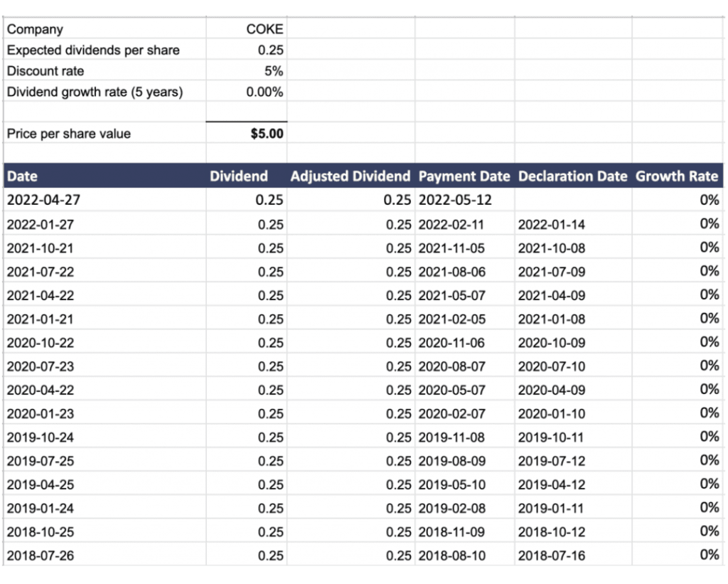Click the $5.00 price per share cell
The width and height of the screenshot is (728, 584).
(x=267, y=133)
